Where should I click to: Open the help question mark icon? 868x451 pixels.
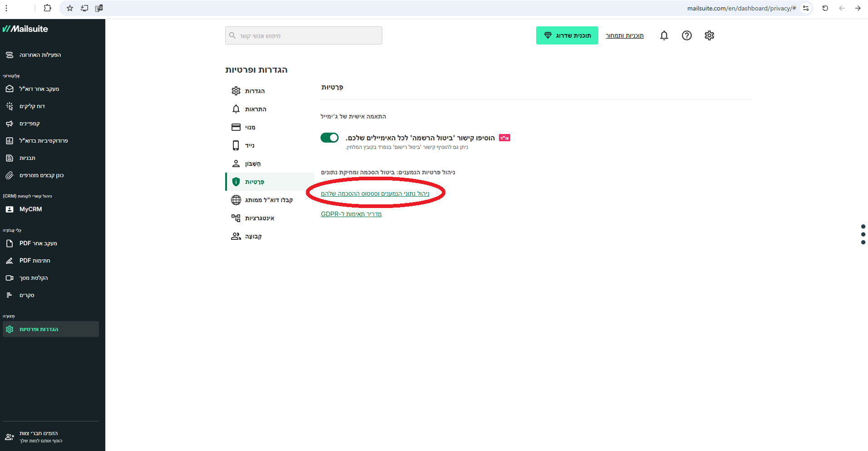click(686, 35)
